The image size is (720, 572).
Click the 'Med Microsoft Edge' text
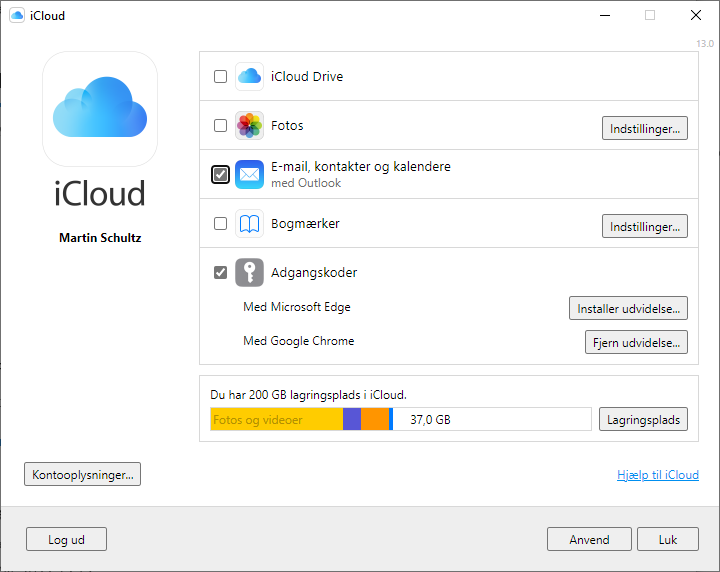click(297, 307)
